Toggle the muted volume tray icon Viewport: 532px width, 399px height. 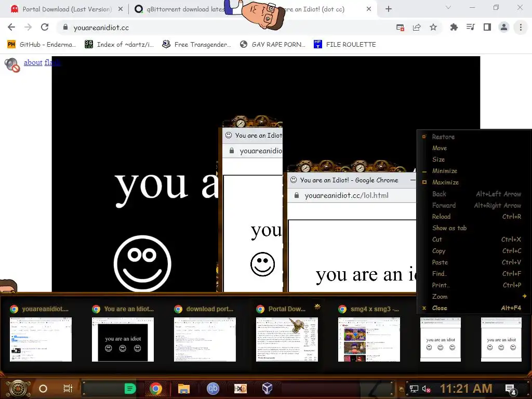pyautogui.click(x=426, y=389)
